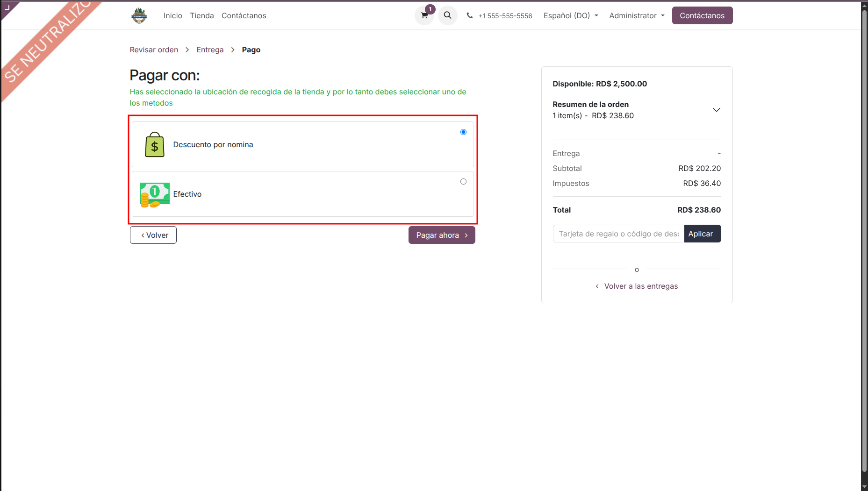
Task: Go to Inicio menu item
Action: 172,15
